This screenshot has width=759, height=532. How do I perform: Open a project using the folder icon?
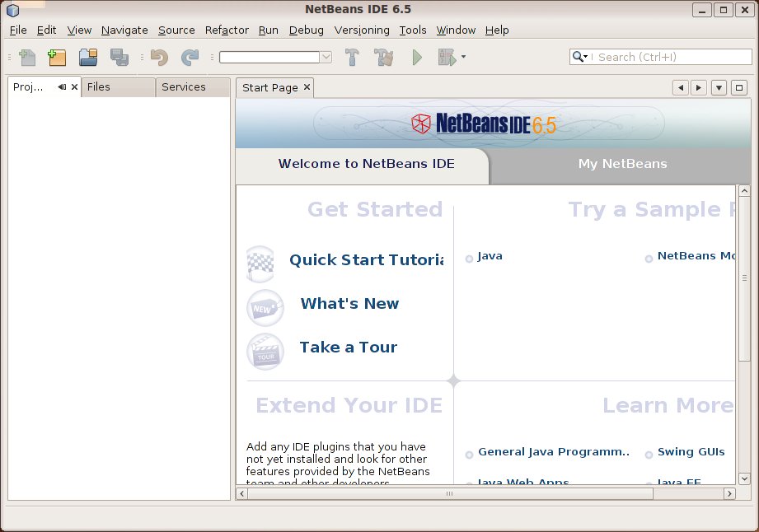88,57
